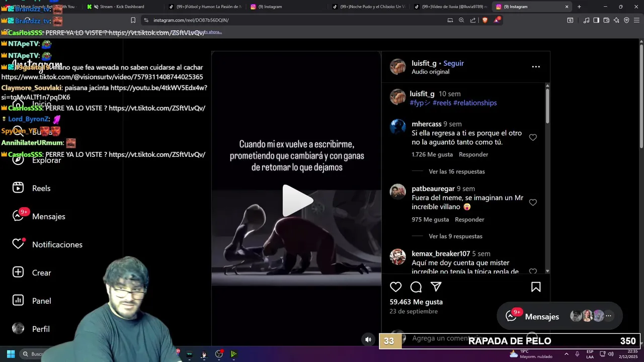Close the active Instagram tab

[567, 7]
